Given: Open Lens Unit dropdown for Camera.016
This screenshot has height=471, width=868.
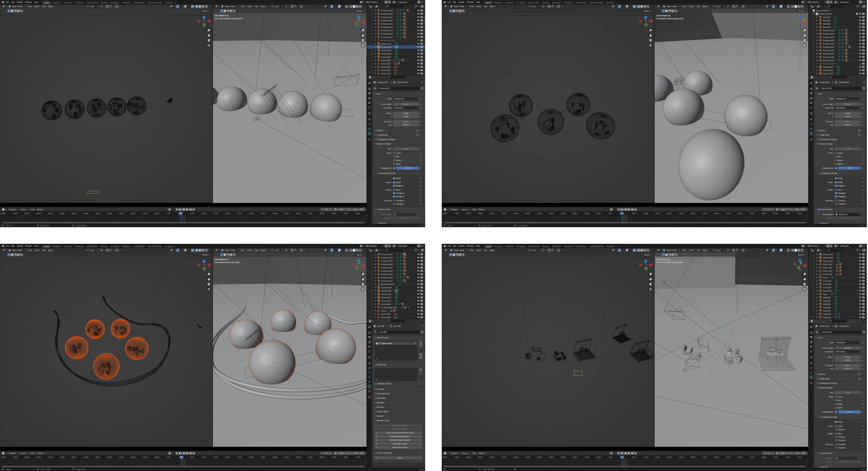Looking at the screenshot, I should (848, 108).
